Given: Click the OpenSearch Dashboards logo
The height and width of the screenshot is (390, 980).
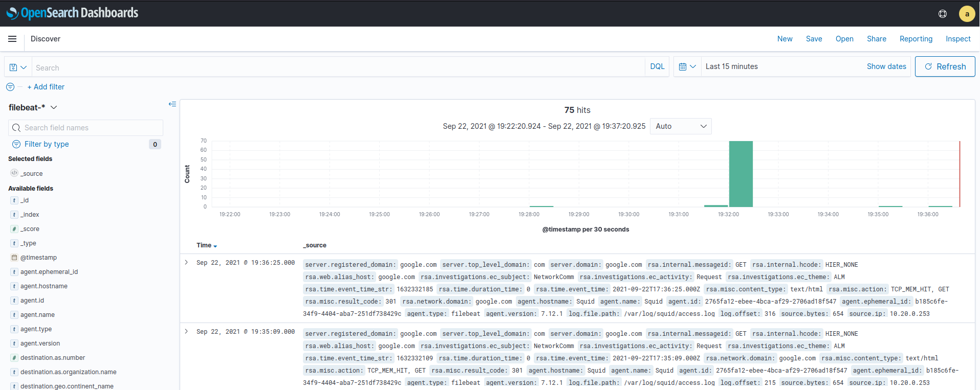Looking at the screenshot, I should [73, 13].
